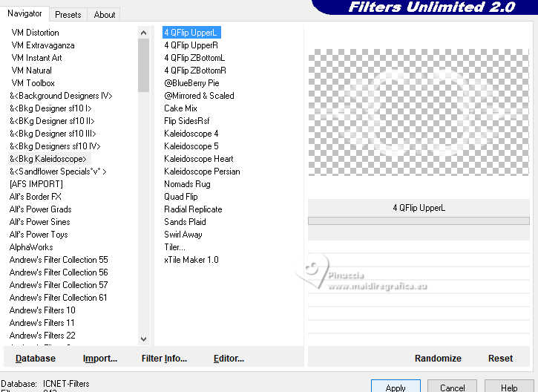Switch to the Presets tab
538x392 pixels.
coord(68,15)
